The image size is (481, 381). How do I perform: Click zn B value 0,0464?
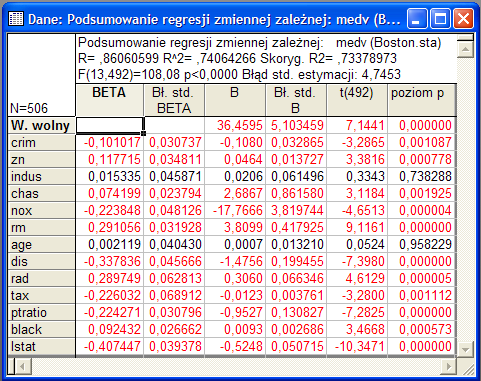235,160
